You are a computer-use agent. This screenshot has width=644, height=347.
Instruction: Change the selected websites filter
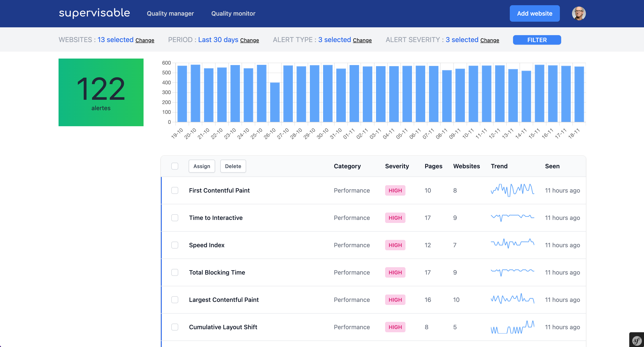[x=145, y=40]
